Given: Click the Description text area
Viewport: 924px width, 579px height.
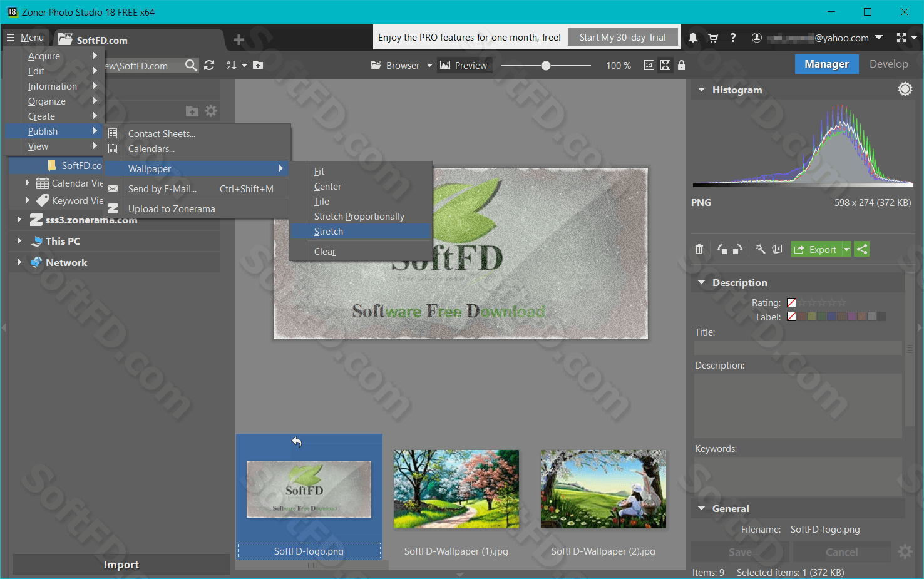Looking at the screenshot, I should coord(798,406).
